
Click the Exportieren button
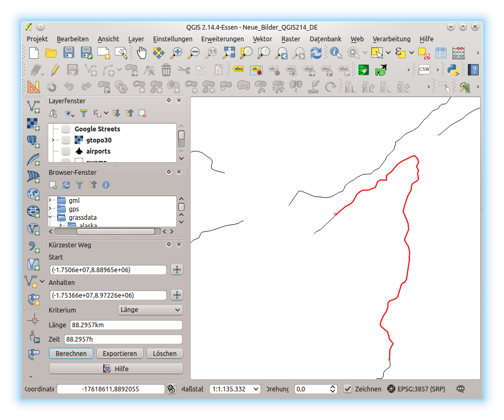120,353
